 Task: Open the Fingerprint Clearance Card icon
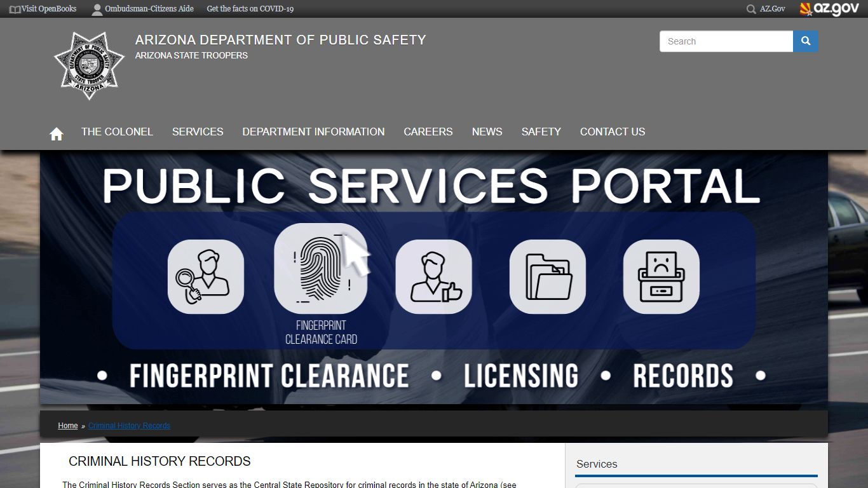coord(321,268)
